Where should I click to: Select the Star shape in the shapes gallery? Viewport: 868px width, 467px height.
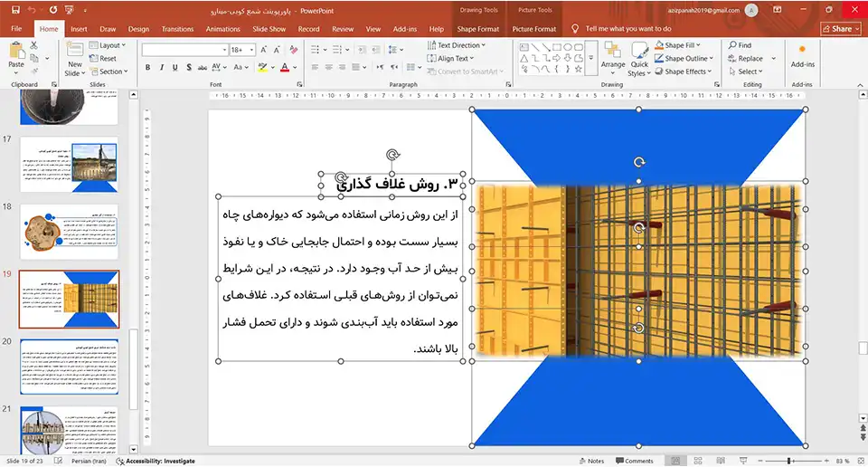(x=579, y=70)
